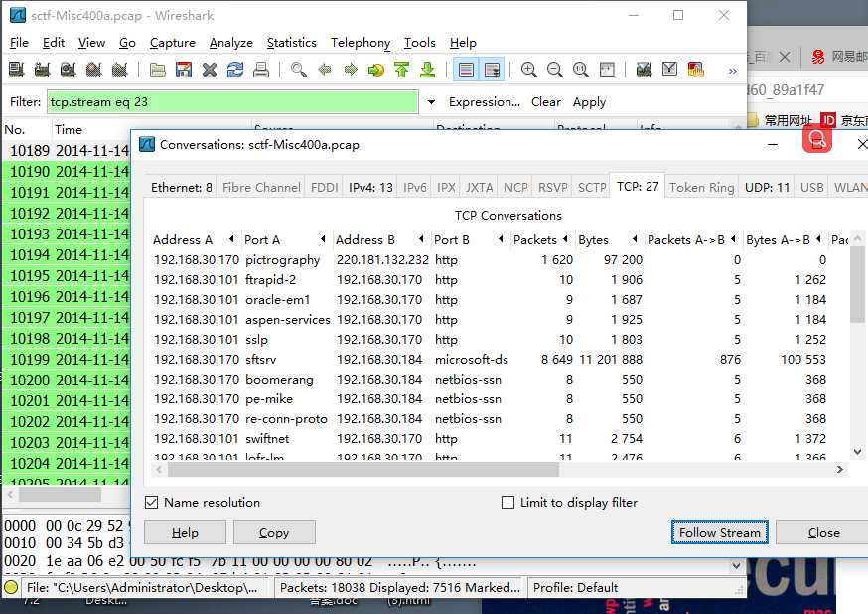The width and height of the screenshot is (868, 614).
Task: Click the display filter input field
Action: 232,102
